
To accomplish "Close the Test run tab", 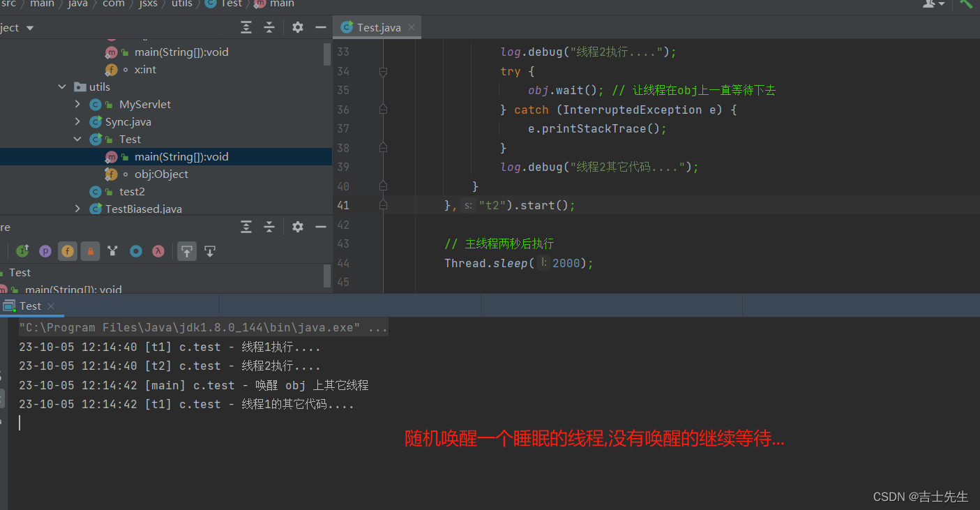I will click(51, 306).
